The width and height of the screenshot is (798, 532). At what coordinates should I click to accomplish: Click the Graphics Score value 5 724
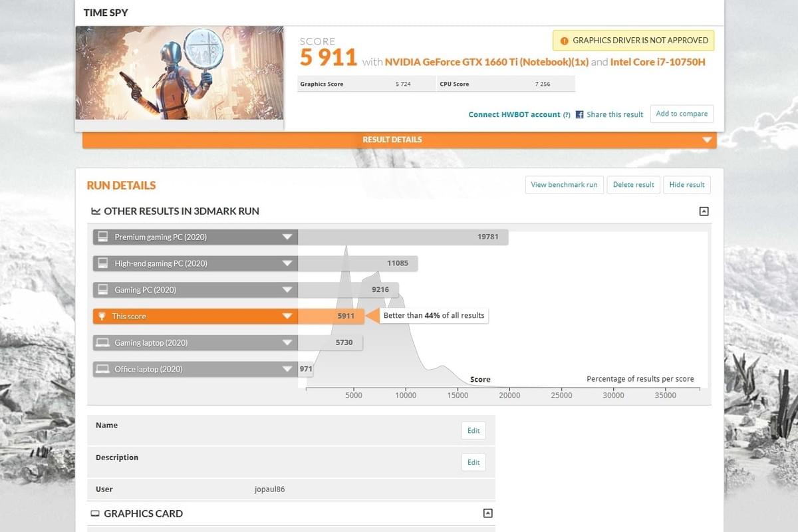tap(403, 84)
